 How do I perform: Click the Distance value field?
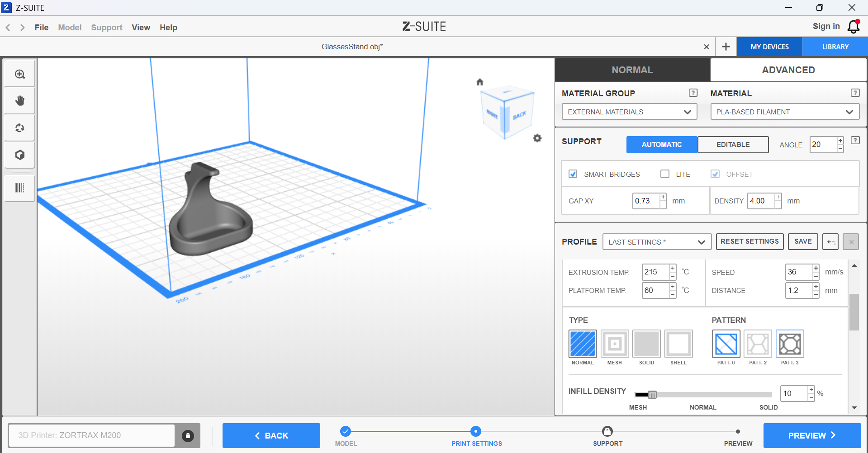(x=799, y=290)
